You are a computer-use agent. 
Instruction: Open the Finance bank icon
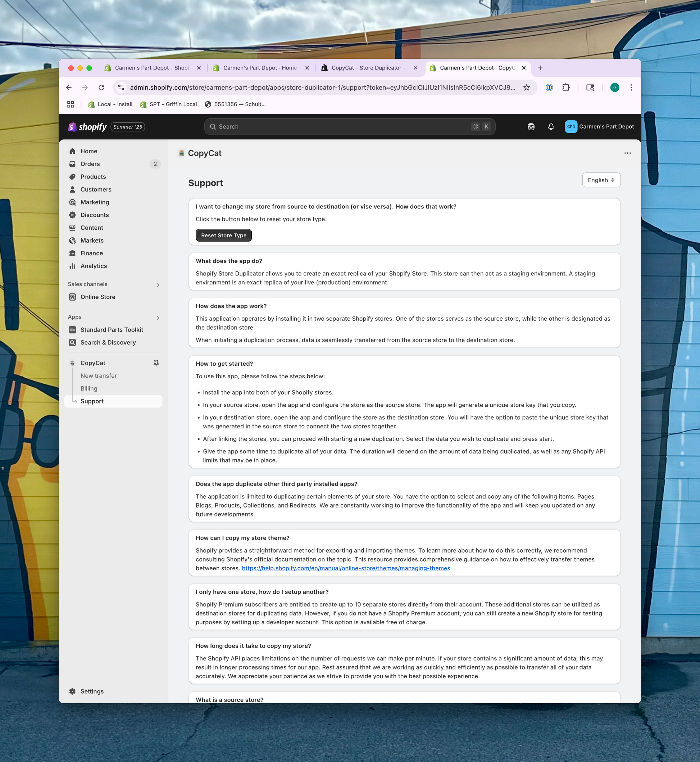72,253
